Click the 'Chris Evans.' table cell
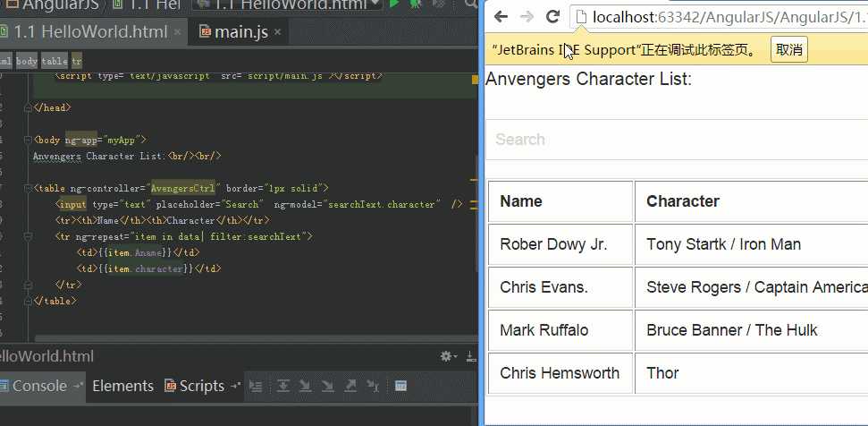868x426 pixels. (x=560, y=287)
